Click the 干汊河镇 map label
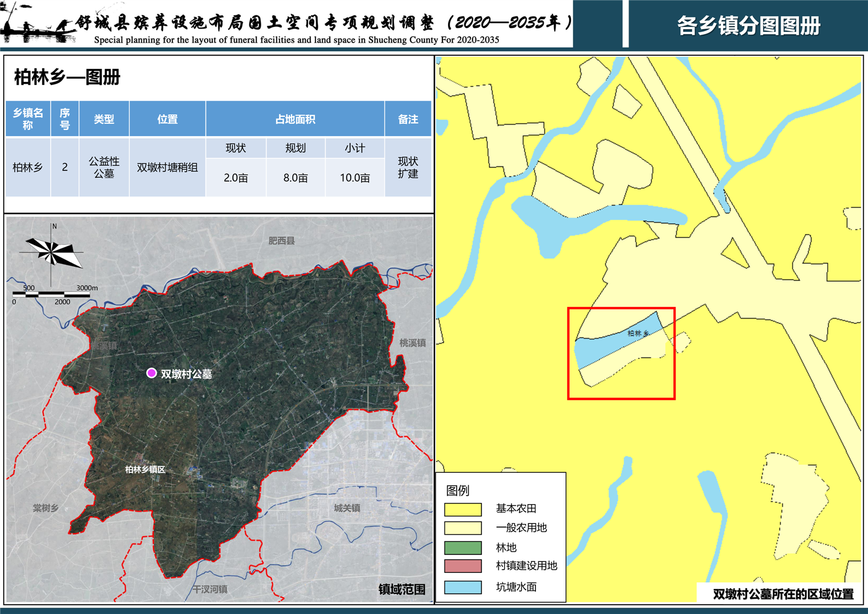The height and width of the screenshot is (614, 868). pos(210,589)
